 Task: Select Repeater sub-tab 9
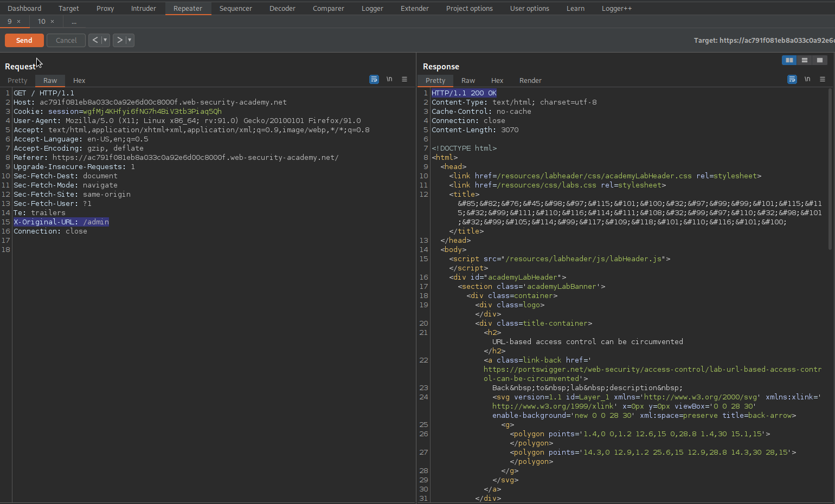[9, 22]
